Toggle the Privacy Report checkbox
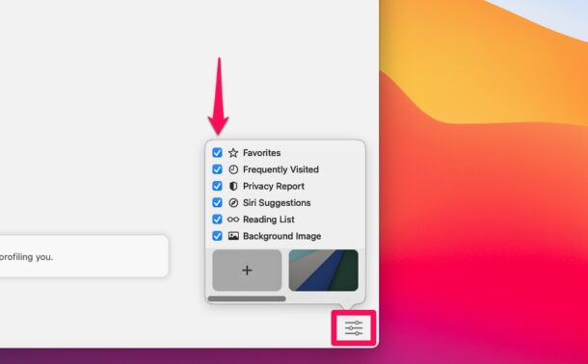This screenshot has width=588, height=364. tap(217, 186)
